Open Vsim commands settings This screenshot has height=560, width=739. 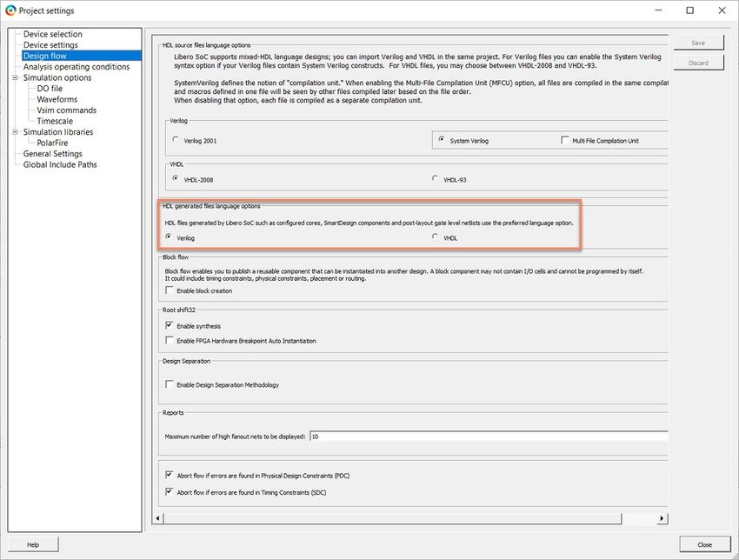66,110
